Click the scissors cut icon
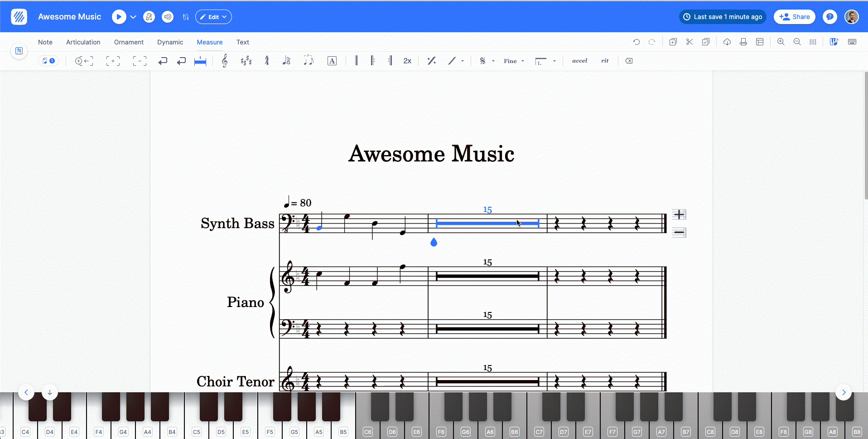The image size is (868, 439). click(x=689, y=42)
